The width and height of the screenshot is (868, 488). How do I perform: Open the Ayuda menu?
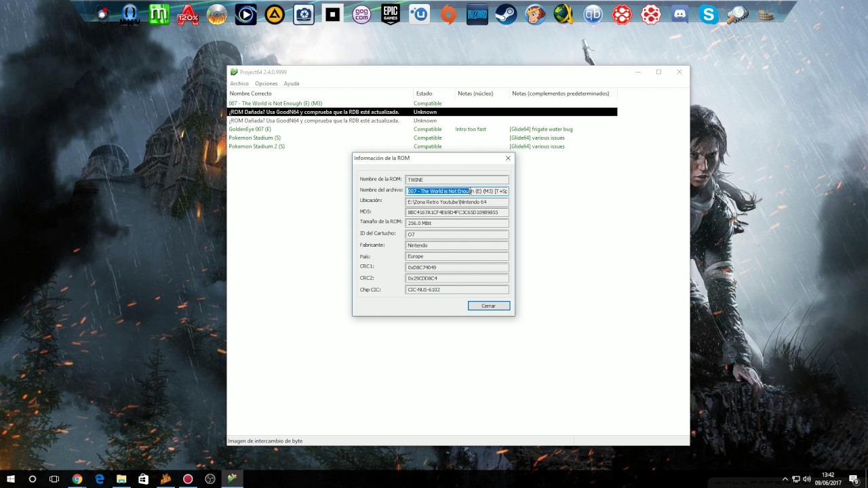tap(292, 83)
